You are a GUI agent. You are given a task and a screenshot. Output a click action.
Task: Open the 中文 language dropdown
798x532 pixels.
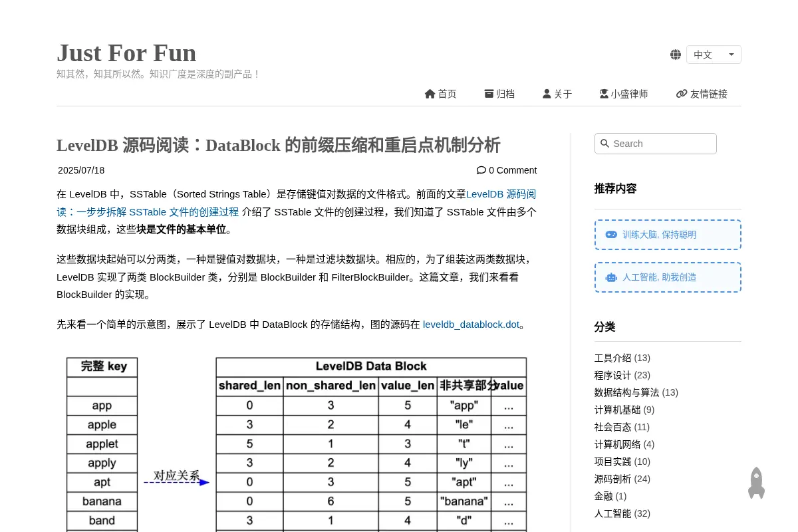(x=714, y=55)
